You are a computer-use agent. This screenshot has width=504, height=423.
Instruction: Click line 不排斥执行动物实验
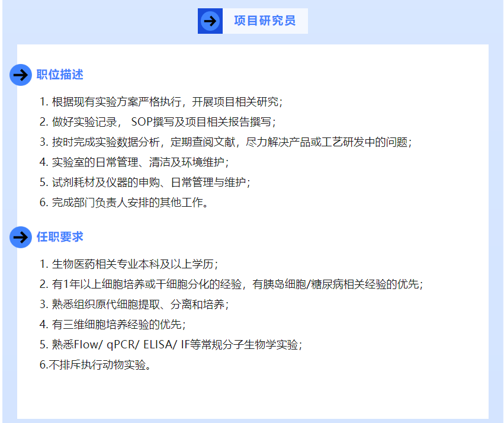(95, 365)
